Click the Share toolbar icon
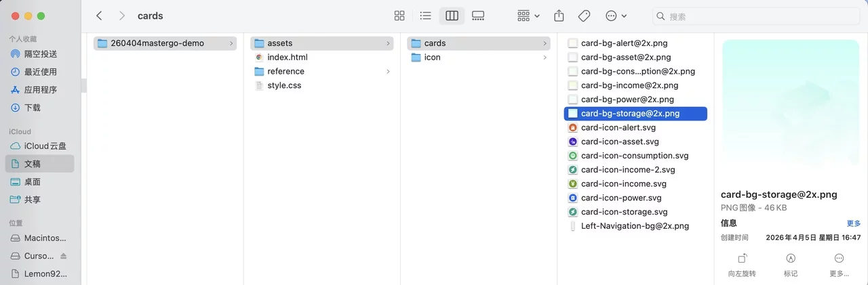The width and height of the screenshot is (868, 285). 559,16
